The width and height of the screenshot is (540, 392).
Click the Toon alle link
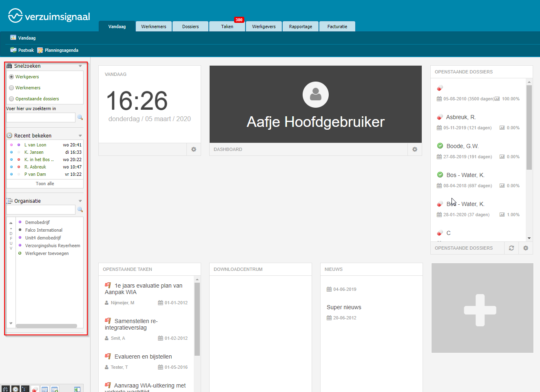[x=45, y=184]
